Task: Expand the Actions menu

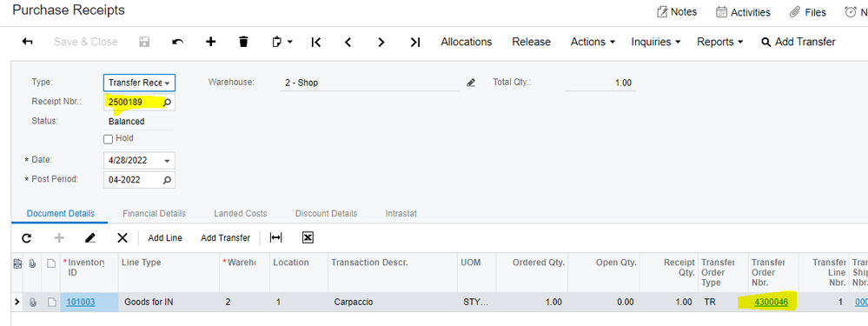Action: coord(593,42)
